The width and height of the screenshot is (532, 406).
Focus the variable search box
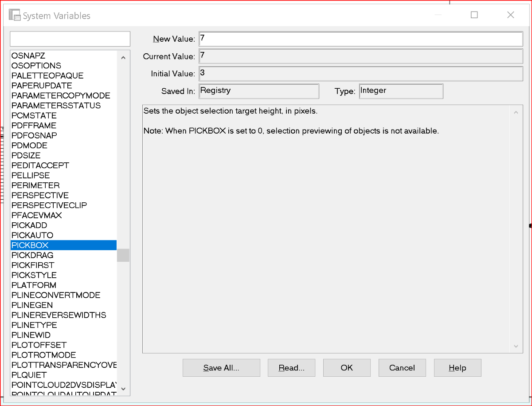click(x=70, y=39)
